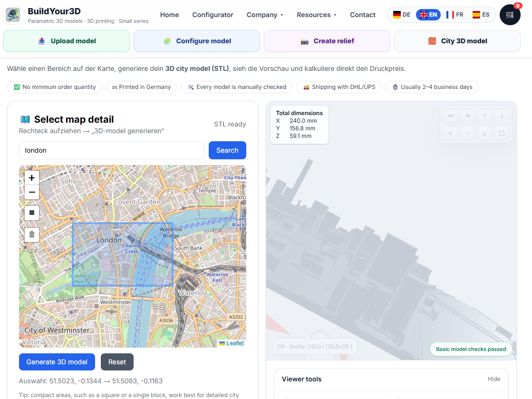Switch language to Spanish (ES)
Viewport: 532px width, 399px height.
pos(481,15)
